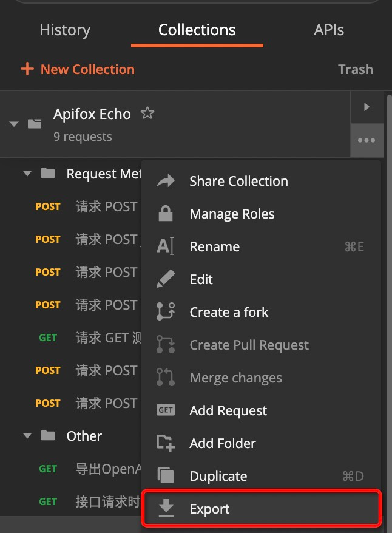Screen dimensions: 392x533
Task: Click the Share Collection arrow icon
Action: click(x=165, y=181)
